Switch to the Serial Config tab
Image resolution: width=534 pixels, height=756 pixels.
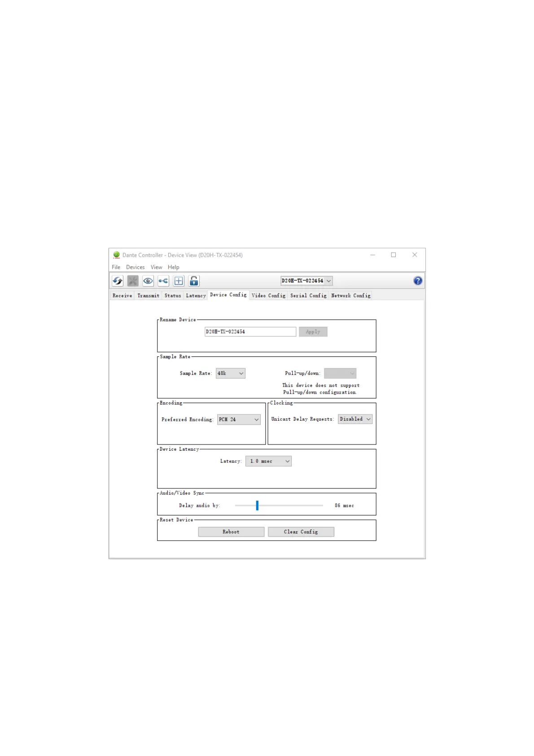tap(308, 295)
